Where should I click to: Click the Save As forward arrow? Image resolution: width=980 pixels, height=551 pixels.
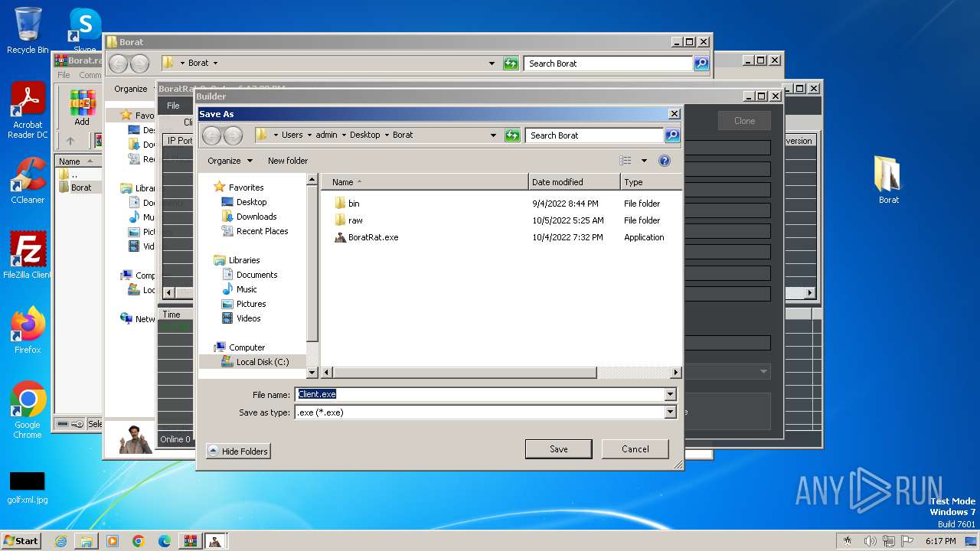tap(233, 135)
